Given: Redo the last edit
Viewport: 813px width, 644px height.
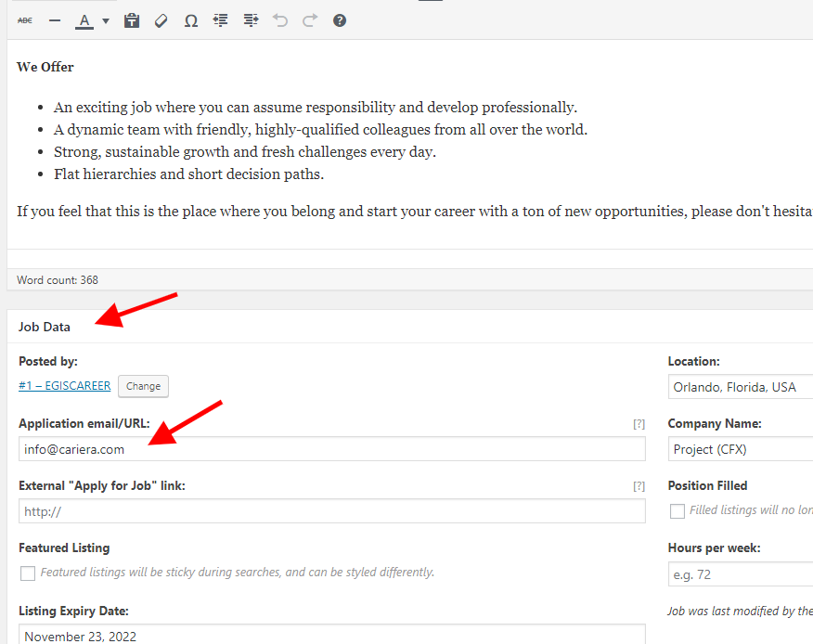Looking at the screenshot, I should tap(310, 20).
